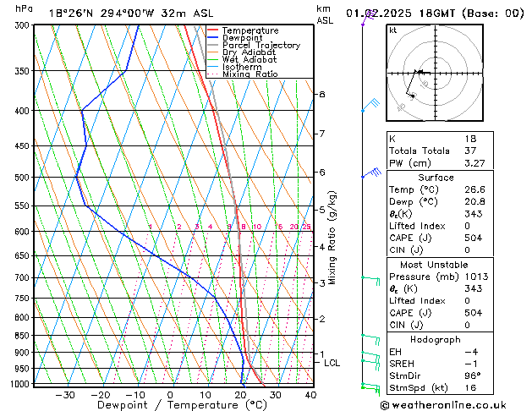Viewport: 532px width, 411px height.
Task: Click the surface Dewp value 20.8
Action: 474,202
